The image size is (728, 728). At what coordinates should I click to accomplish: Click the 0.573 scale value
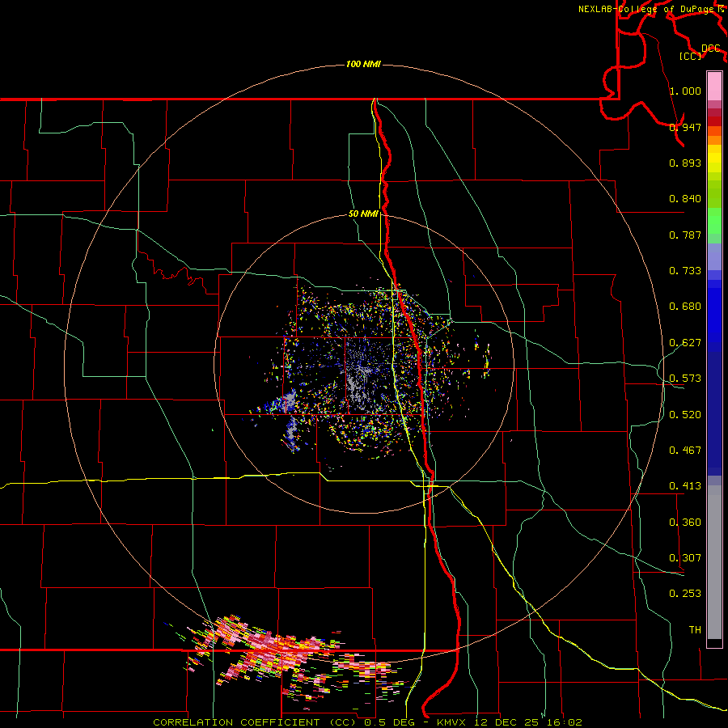(685, 379)
